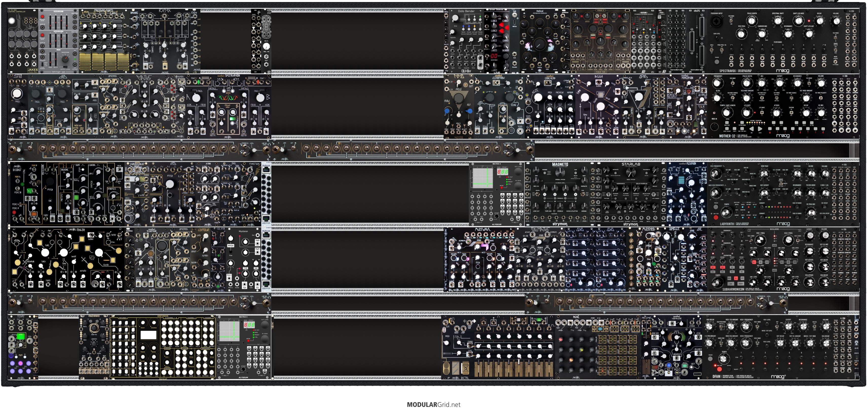The height and width of the screenshot is (410, 868).
Task: Click Envelope 2 Manual Gate button on Behringer 140
Action: pos(42,35)
